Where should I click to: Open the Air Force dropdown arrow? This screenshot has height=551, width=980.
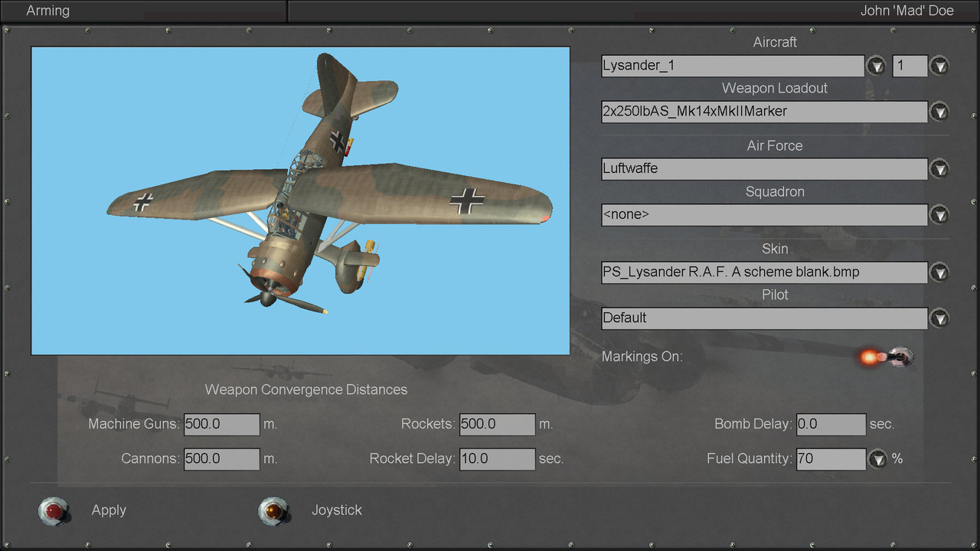tap(939, 169)
